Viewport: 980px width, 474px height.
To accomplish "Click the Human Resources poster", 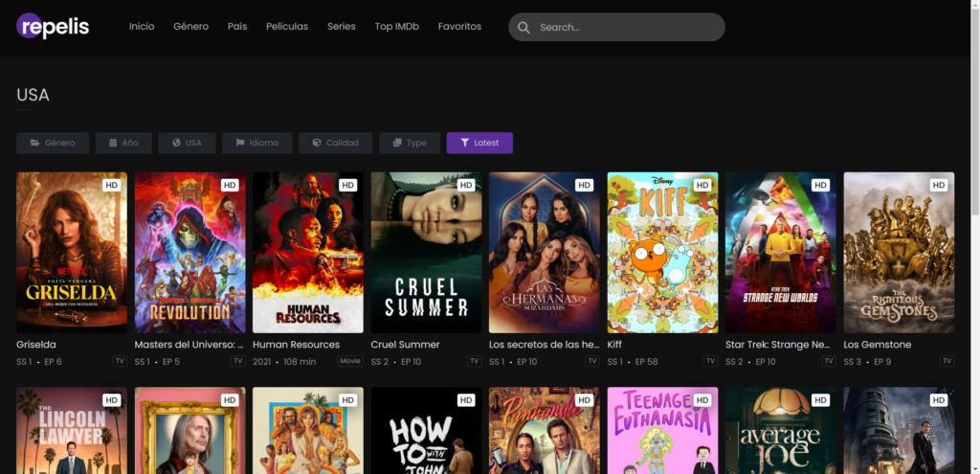I will (308, 253).
